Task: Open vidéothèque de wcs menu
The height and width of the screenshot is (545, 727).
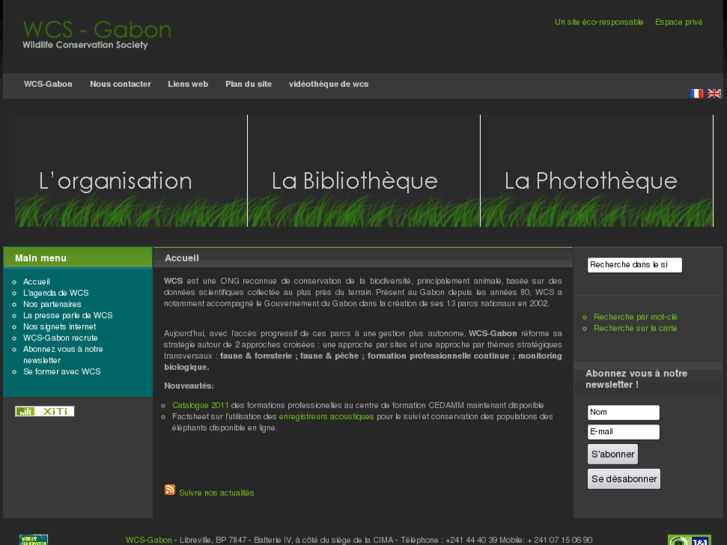Action: pyautogui.click(x=328, y=84)
